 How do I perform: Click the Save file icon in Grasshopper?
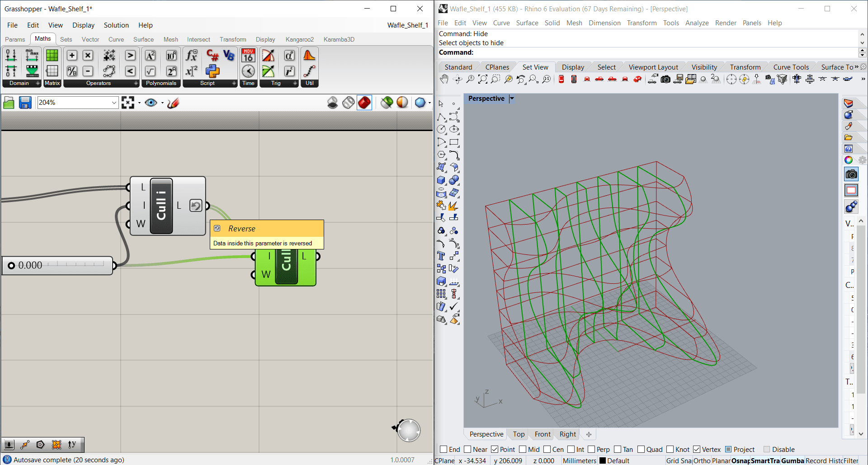(25, 103)
